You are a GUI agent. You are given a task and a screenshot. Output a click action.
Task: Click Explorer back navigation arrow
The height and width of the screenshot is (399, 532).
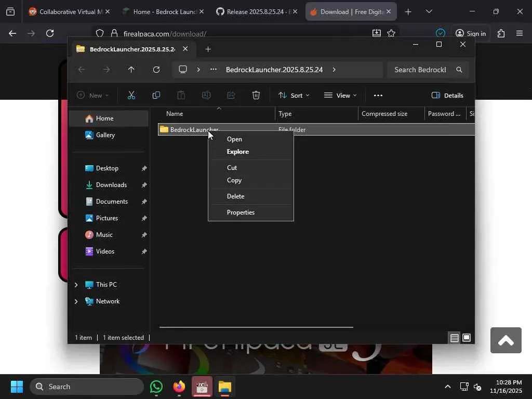[82, 70]
